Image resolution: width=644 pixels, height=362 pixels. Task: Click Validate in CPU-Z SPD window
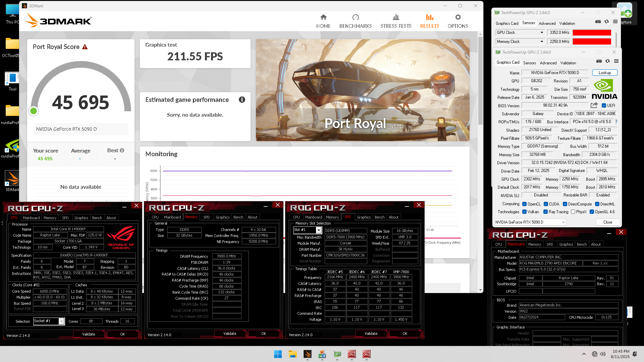tap(371, 334)
